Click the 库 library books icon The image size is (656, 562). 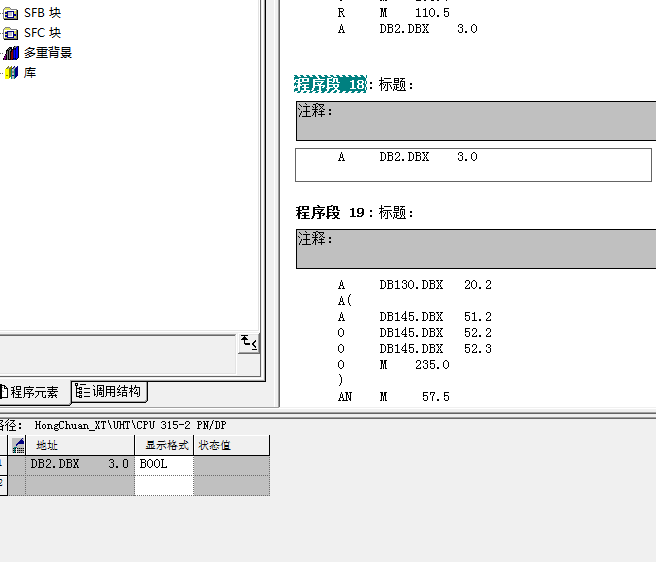click(12, 73)
